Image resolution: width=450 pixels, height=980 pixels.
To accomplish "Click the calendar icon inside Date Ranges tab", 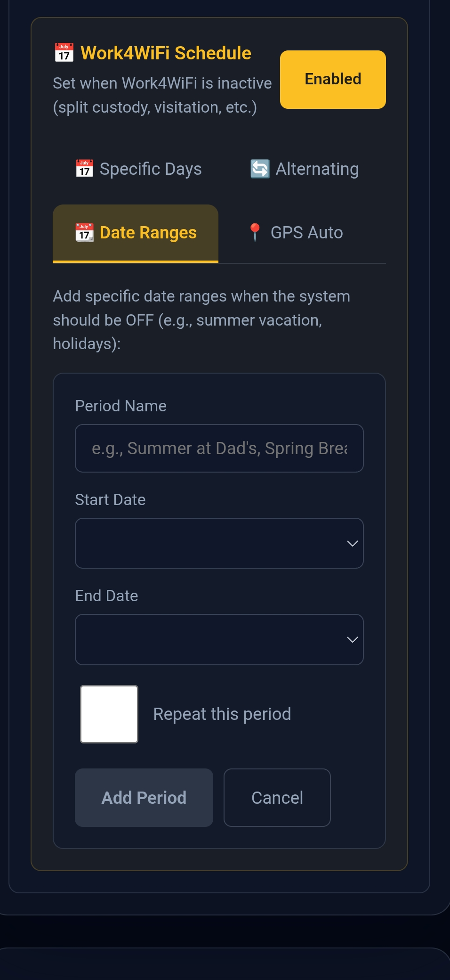I will 84,232.
